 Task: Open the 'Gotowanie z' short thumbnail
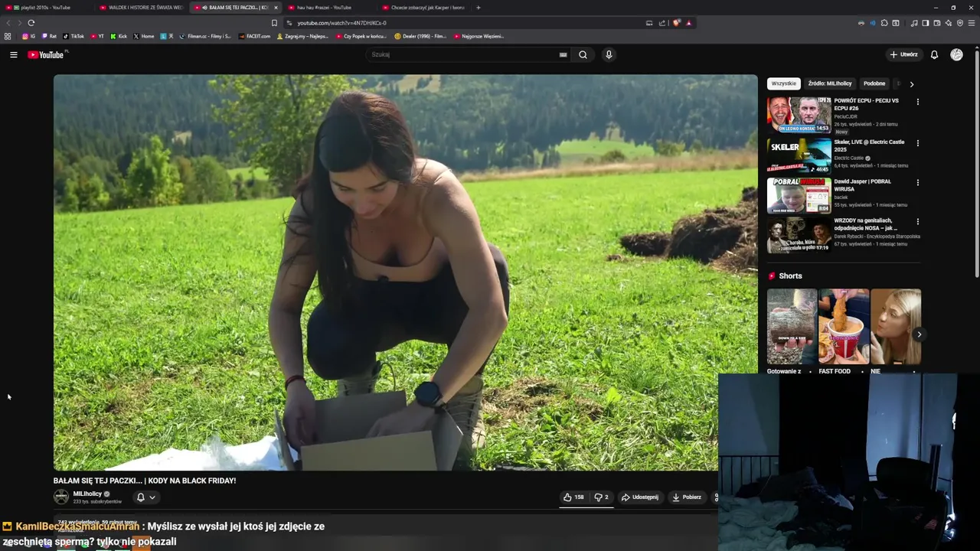point(792,326)
